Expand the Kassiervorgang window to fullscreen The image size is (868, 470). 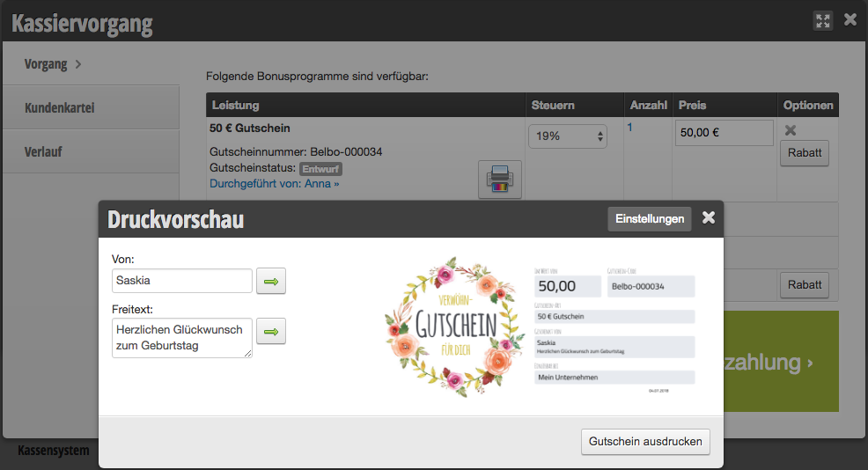tap(823, 21)
